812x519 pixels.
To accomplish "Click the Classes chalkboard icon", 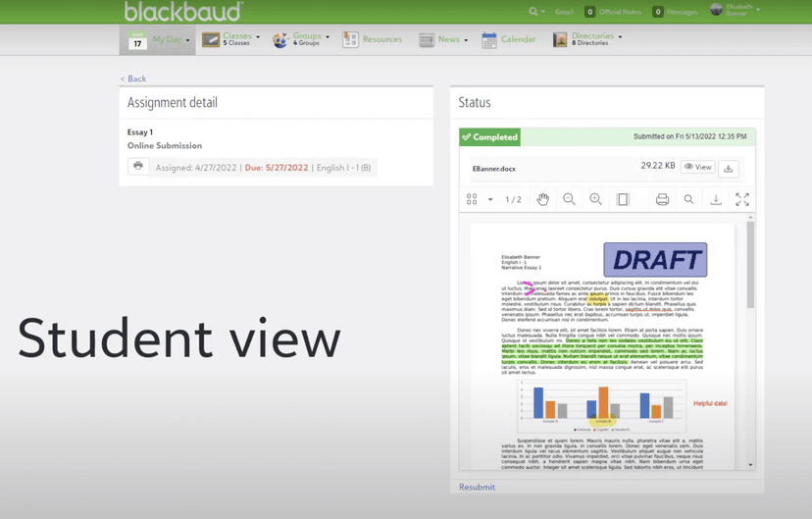I will click(211, 40).
